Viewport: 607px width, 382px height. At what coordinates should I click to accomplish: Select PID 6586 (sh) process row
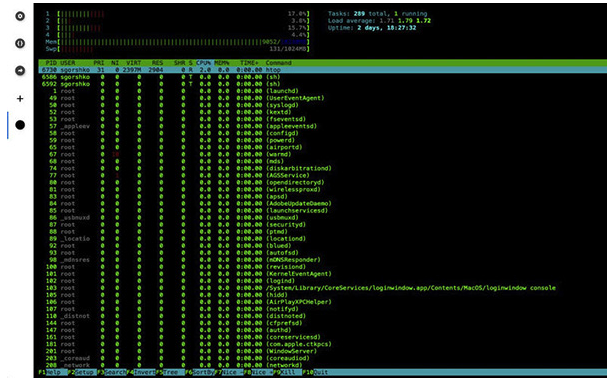322,77
